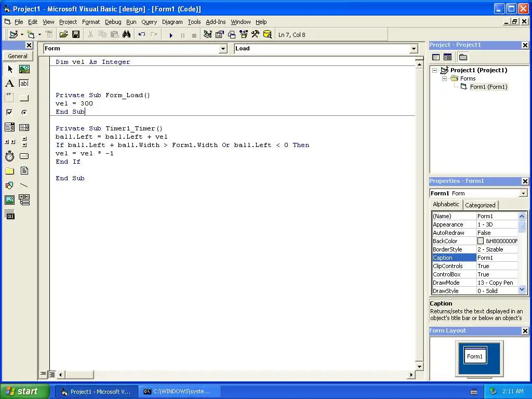Open the Add-Ins menu
The width and height of the screenshot is (532, 399).
216,22
